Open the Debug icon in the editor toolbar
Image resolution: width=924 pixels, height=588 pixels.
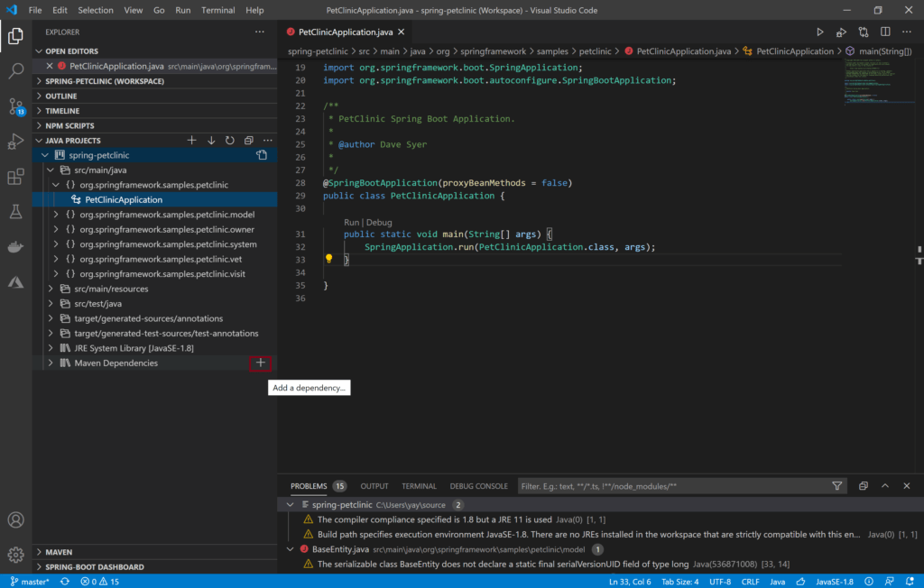[x=841, y=31]
